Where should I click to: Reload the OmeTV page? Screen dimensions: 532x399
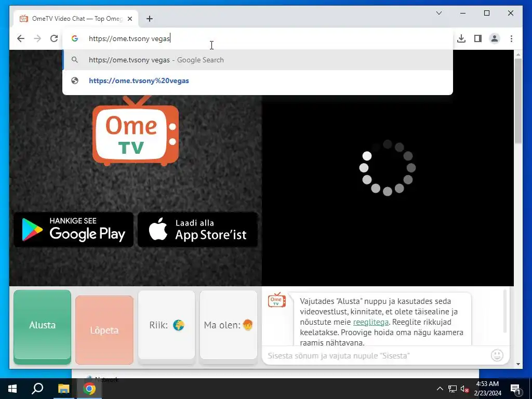pos(54,38)
